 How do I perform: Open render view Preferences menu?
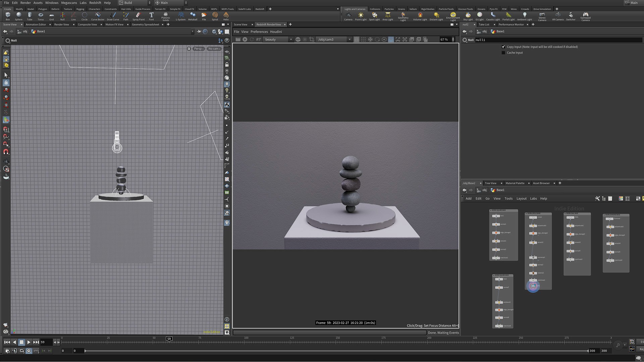[x=259, y=32]
